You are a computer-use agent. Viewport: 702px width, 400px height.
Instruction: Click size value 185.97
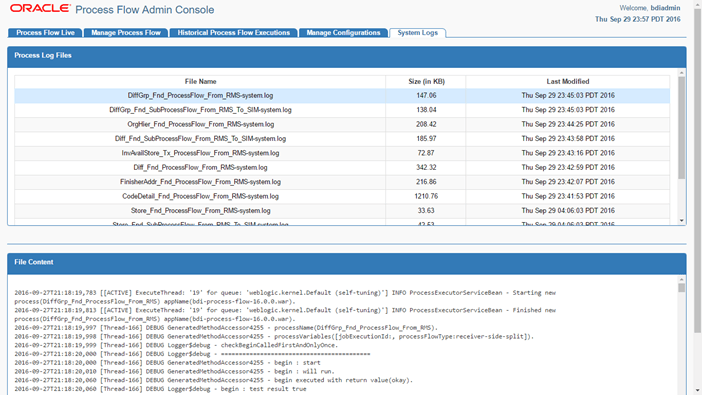[426, 138]
